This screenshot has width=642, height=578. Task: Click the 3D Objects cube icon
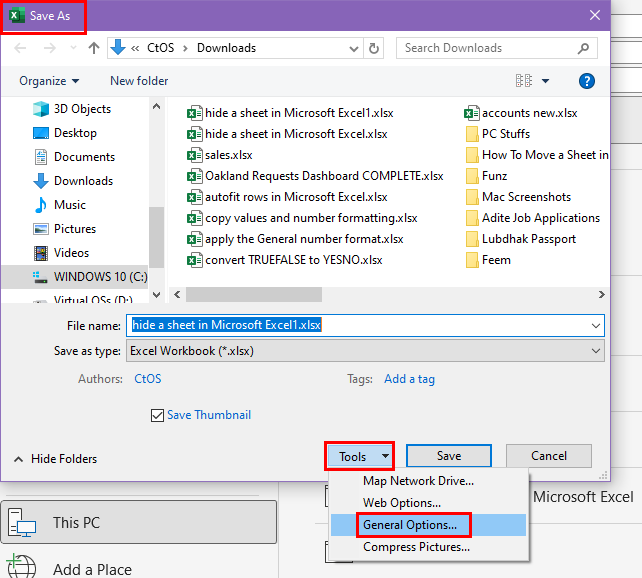point(41,109)
